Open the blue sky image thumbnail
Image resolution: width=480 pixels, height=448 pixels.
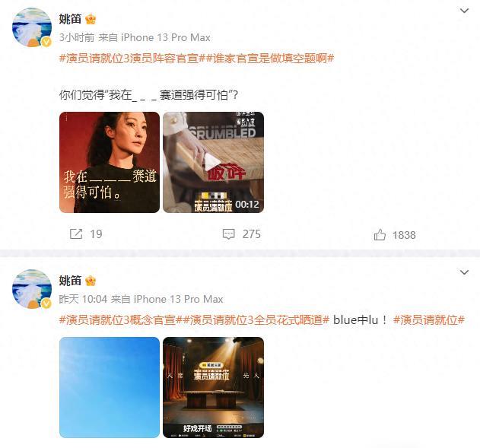click(110, 387)
